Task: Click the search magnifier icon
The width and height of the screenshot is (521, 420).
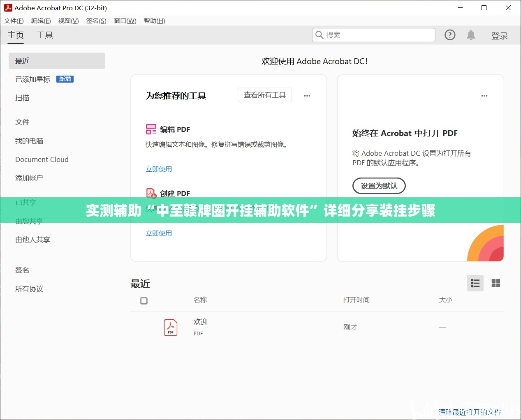Action: click(319, 35)
